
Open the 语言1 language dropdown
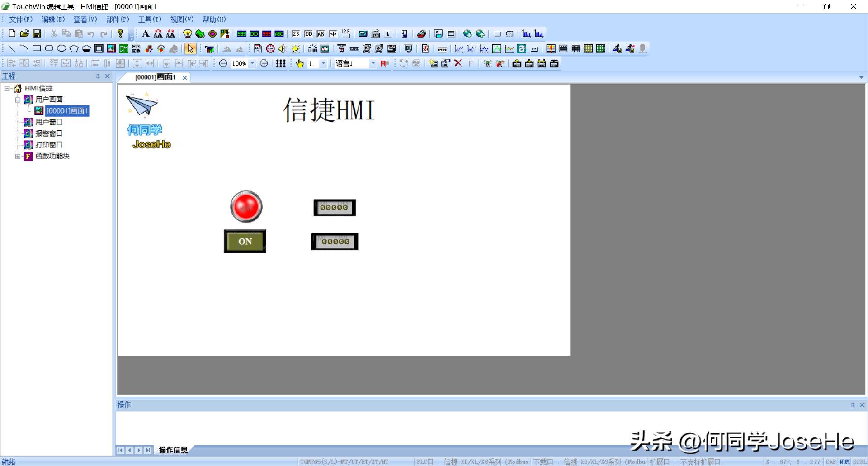pyautogui.click(x=373, y=64)
